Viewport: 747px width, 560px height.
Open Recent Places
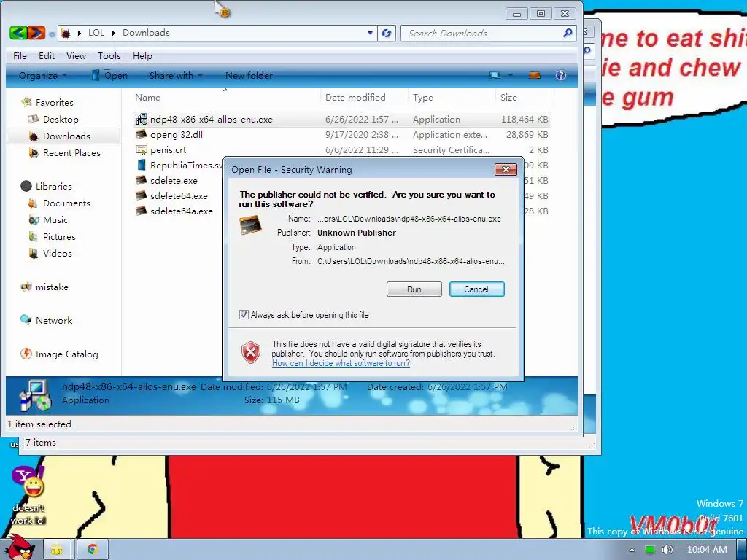71,153
